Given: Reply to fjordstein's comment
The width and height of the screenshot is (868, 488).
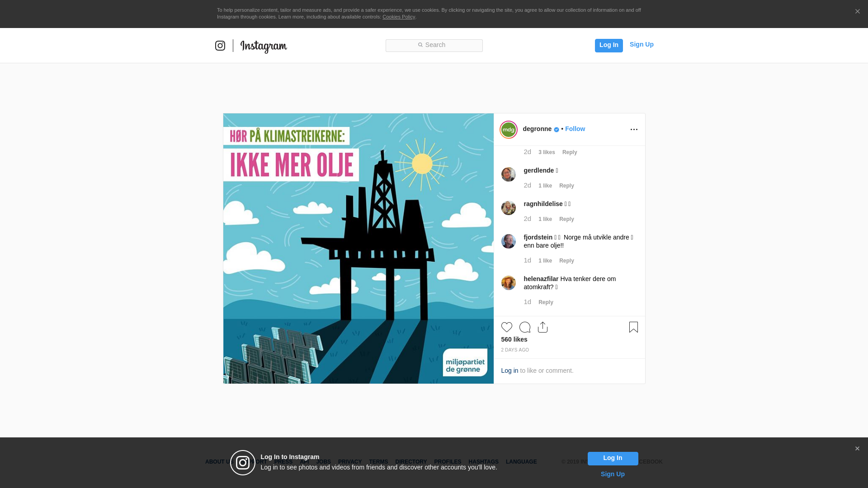Looking at the screenshot, I should 566,261.
